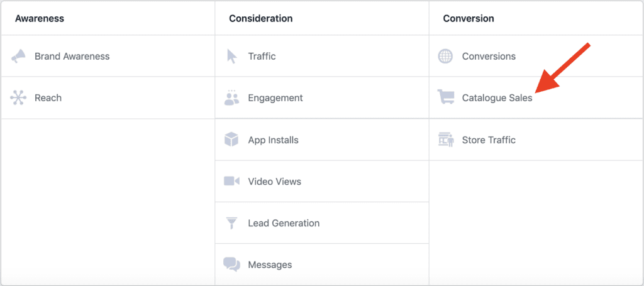Screen dimensions: 644x286
Task: Click the Store Traffic storefront icon
Action: click(x=446, y=140)
